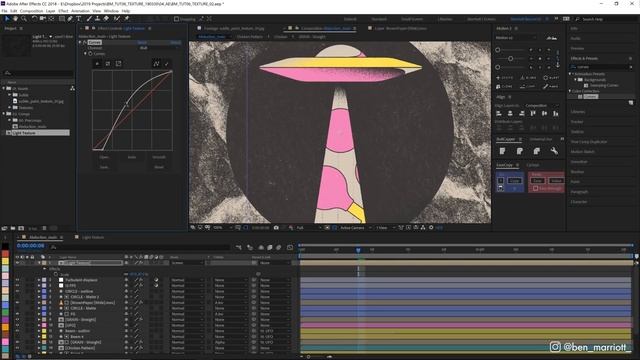Image resolution: width=640 pixels, height=360 pixels.
Task: Open the viewer resolution Full dropdown
Action: (x=309, y=227)
